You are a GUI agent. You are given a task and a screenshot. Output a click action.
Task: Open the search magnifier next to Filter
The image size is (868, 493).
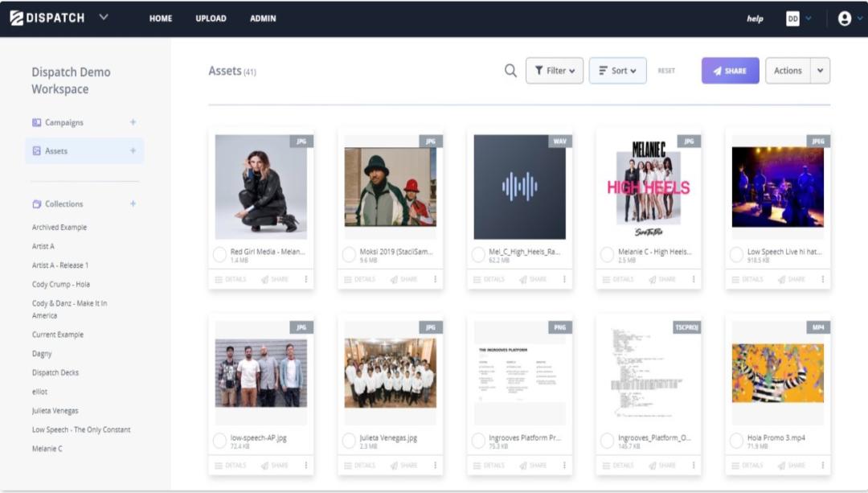(x=510, y=71)
